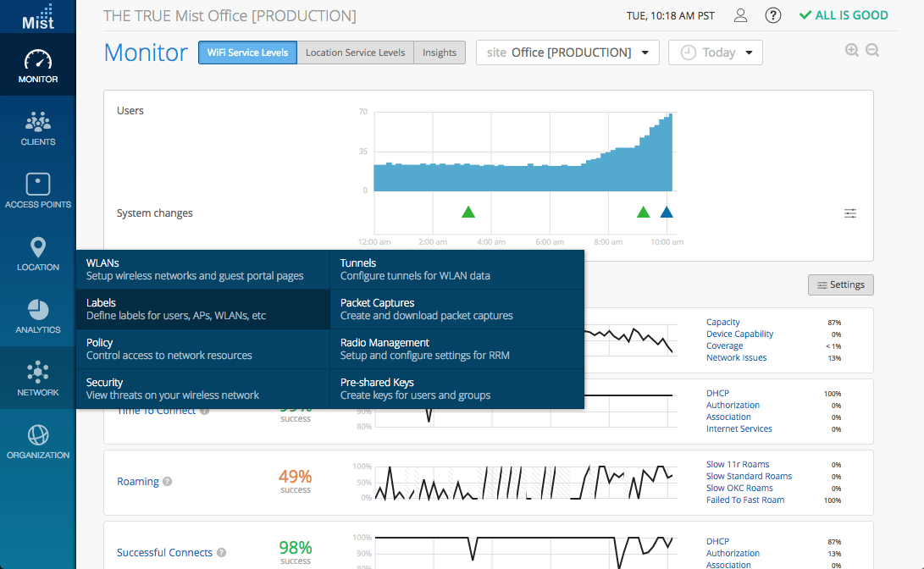Click the Settings button
The image size is (924, 569).
(840, 284)
